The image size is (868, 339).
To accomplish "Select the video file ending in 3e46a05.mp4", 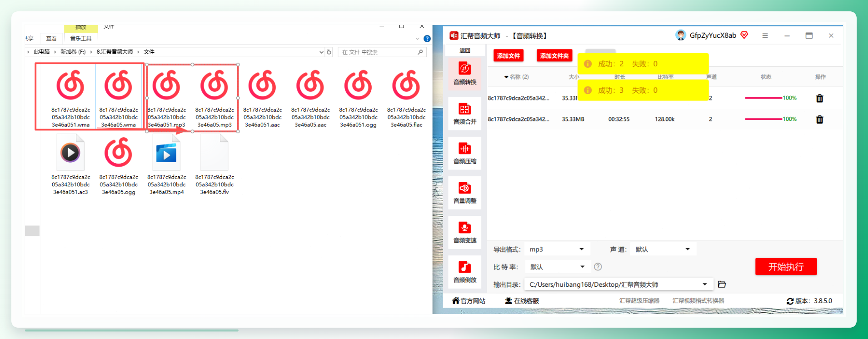I will [x=166, y=165].
